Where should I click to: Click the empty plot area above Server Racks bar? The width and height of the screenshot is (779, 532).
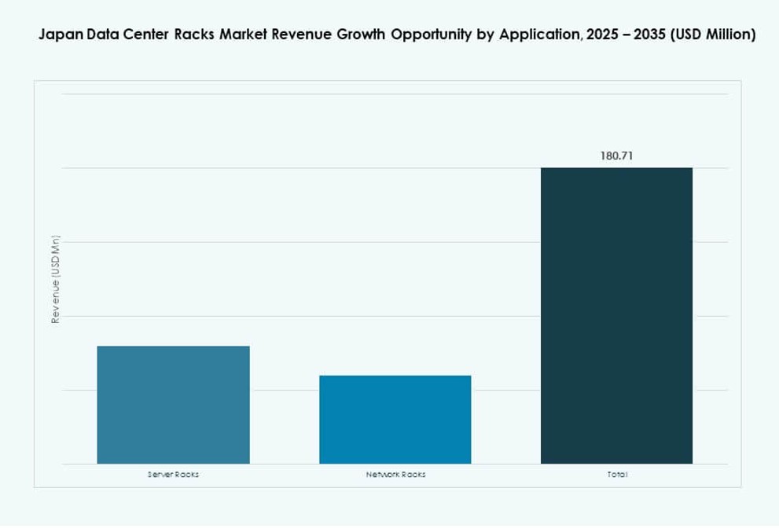(x=172, y=236)
